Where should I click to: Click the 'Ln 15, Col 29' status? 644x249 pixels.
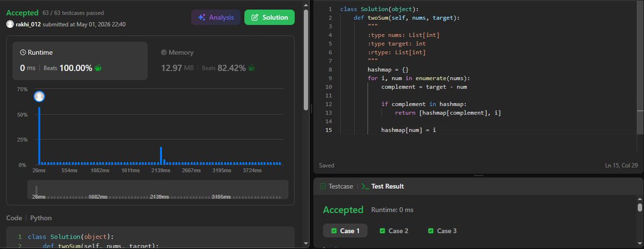click(621, 166)
